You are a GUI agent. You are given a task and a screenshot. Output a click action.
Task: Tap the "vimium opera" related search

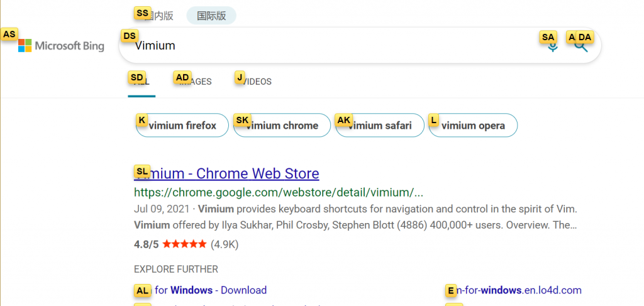[473, 126]
